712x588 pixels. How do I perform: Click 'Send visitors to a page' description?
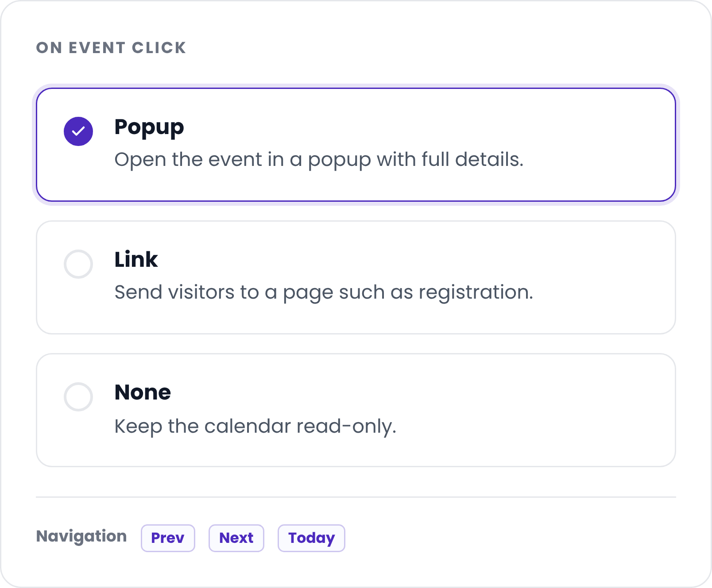coord(324,292)
